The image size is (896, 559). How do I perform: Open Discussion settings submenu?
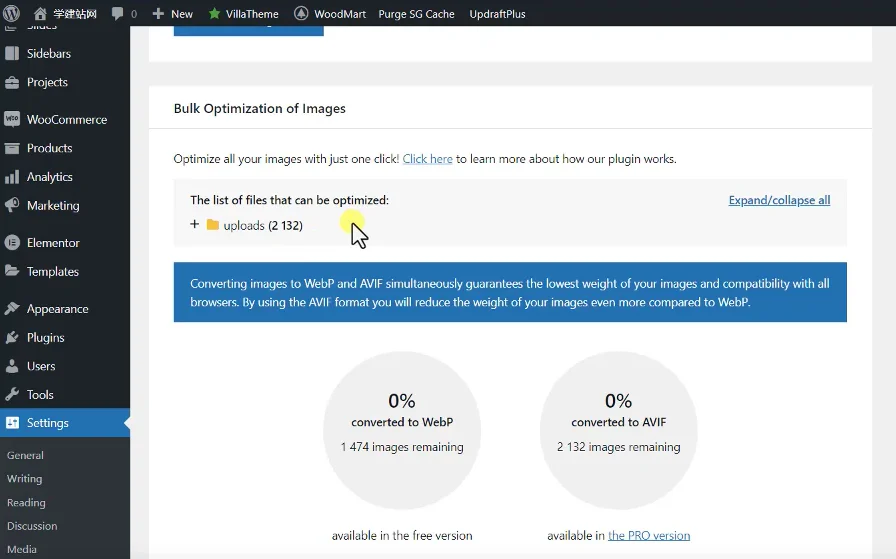tap(32, 526)
